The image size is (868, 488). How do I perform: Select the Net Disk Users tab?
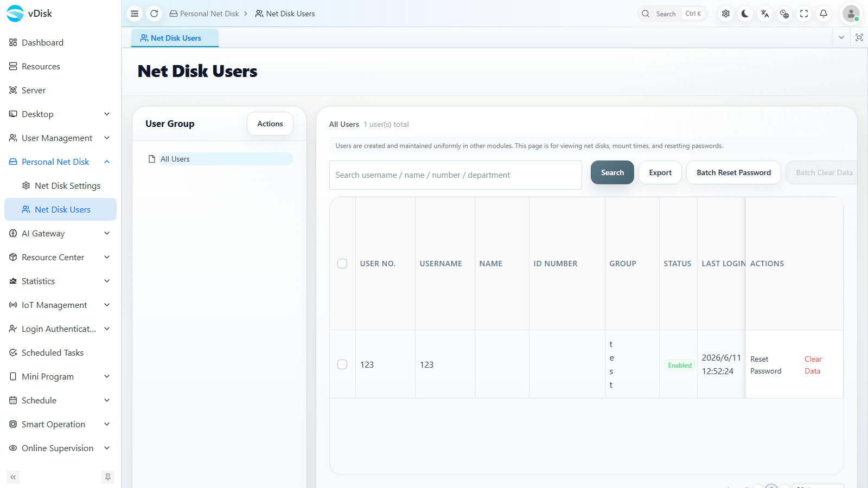coord(175,38)
